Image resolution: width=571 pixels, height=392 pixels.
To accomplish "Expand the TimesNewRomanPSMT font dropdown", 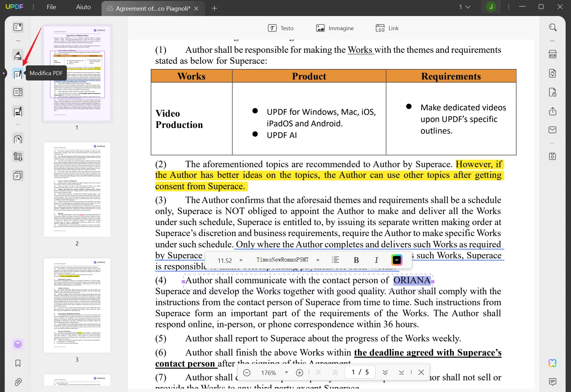I will 318,260.
